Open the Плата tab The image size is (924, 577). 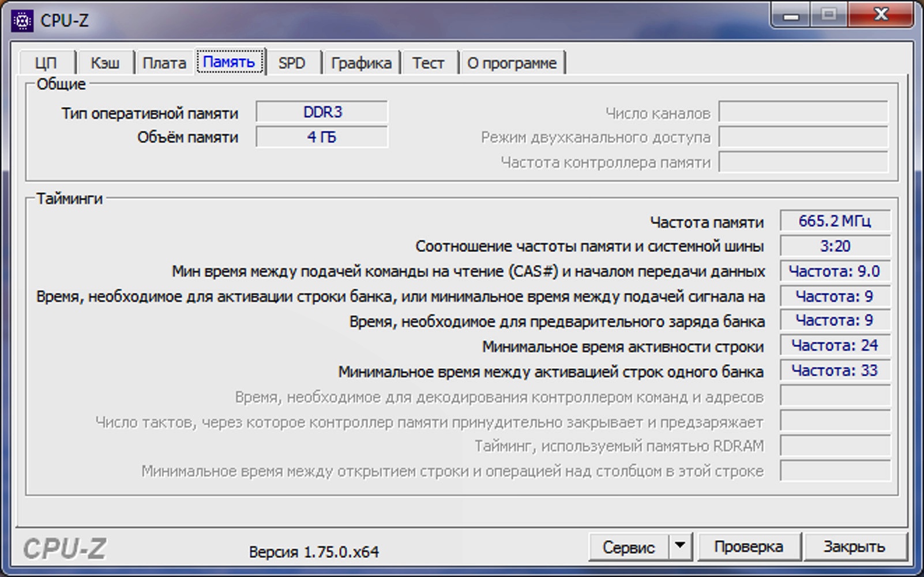tap(164, 63)
